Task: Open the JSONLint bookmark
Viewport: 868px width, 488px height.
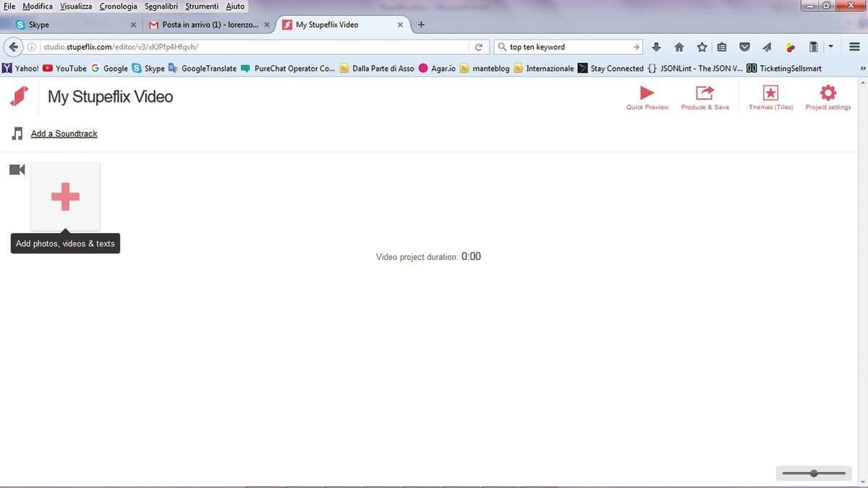Action: pyautogui.click(x=695, y=69)
